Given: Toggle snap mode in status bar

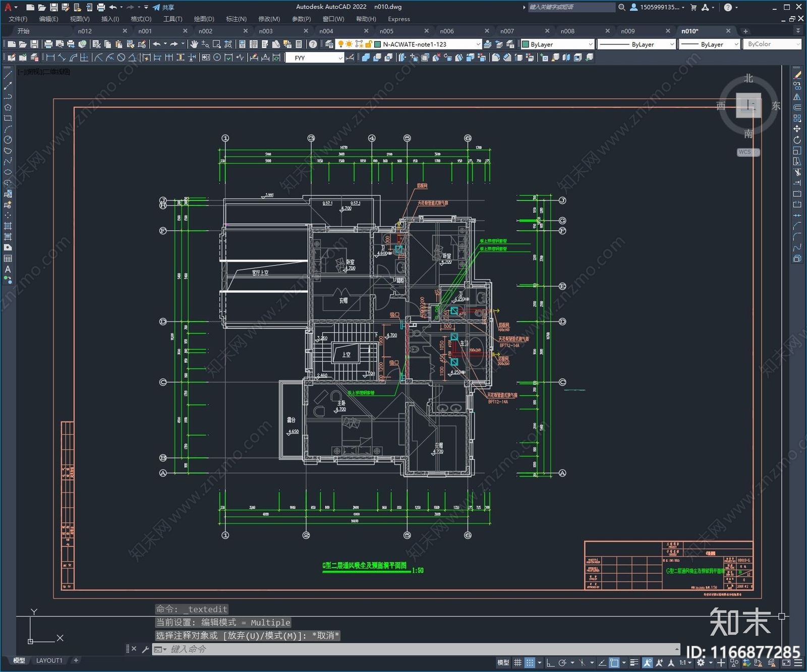Looking at the screenshot, I should (x=530, y=662).
